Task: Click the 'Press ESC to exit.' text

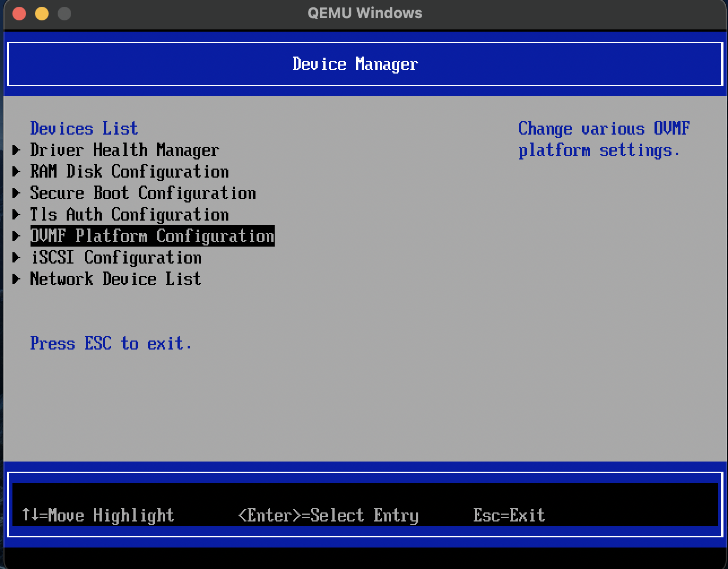Action: pyautogui.click(x=111, y=343)
